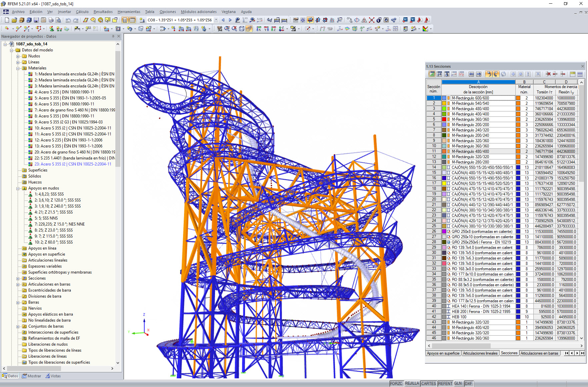Enable the FORZC snap option in status bar
Image resolution: width=588 pixels, height=387 pixels.
397,384
